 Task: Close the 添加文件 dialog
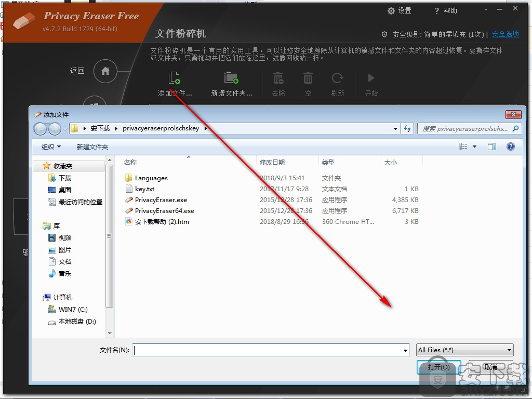(513, 115)
